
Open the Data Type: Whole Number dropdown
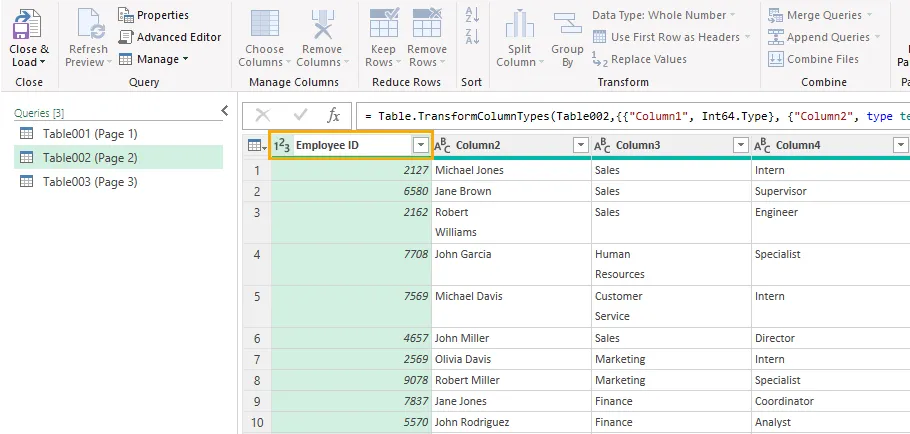click(663, 15)
